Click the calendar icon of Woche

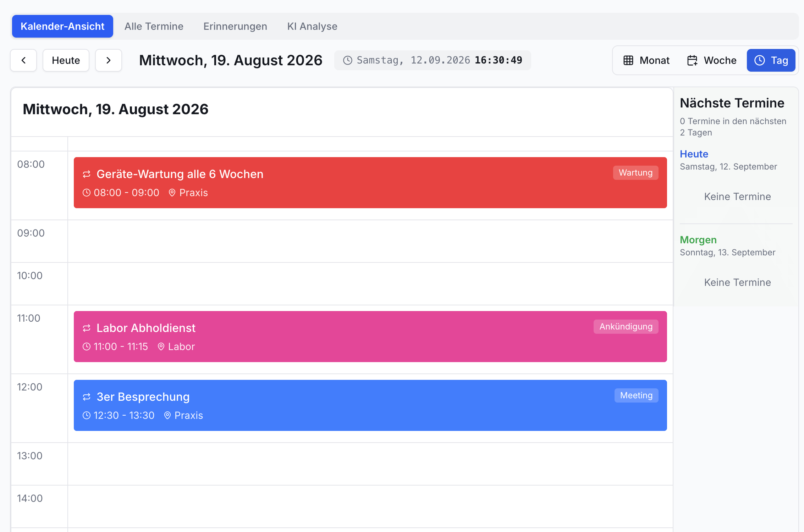coord(692,60)
